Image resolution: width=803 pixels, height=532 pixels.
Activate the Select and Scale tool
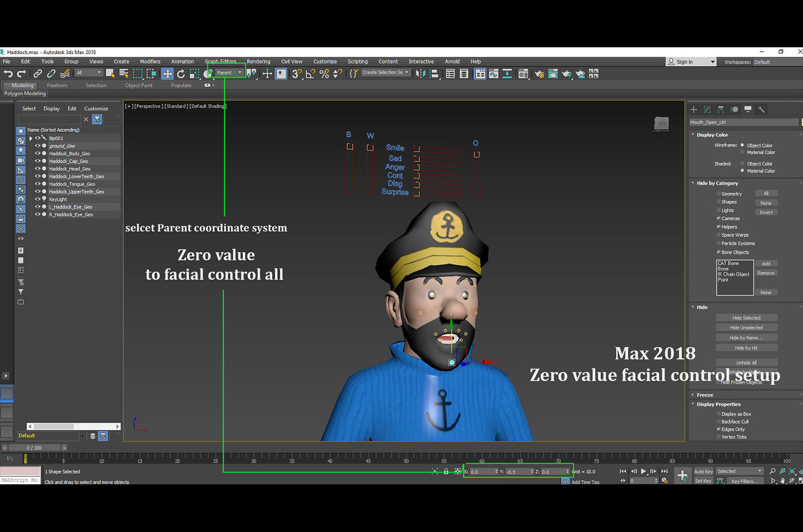(x=194, y=74)
